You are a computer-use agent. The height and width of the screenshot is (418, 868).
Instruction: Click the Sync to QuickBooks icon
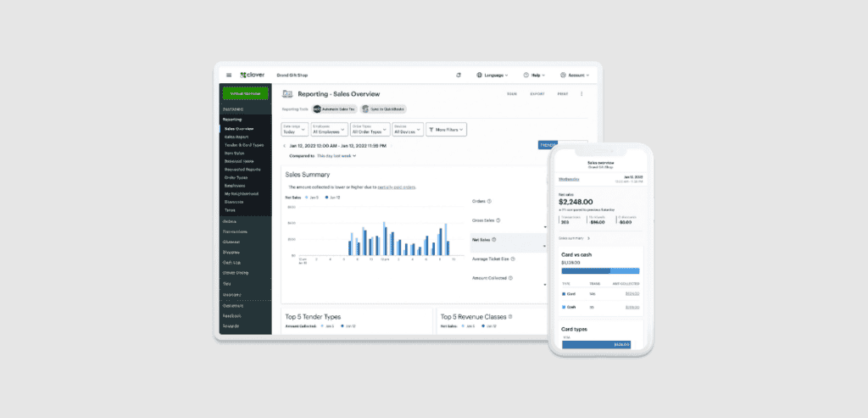click(366, 109)
